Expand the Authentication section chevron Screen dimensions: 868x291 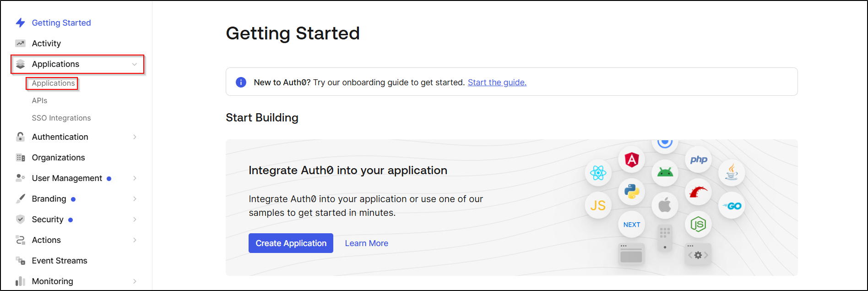coord(135,137)
